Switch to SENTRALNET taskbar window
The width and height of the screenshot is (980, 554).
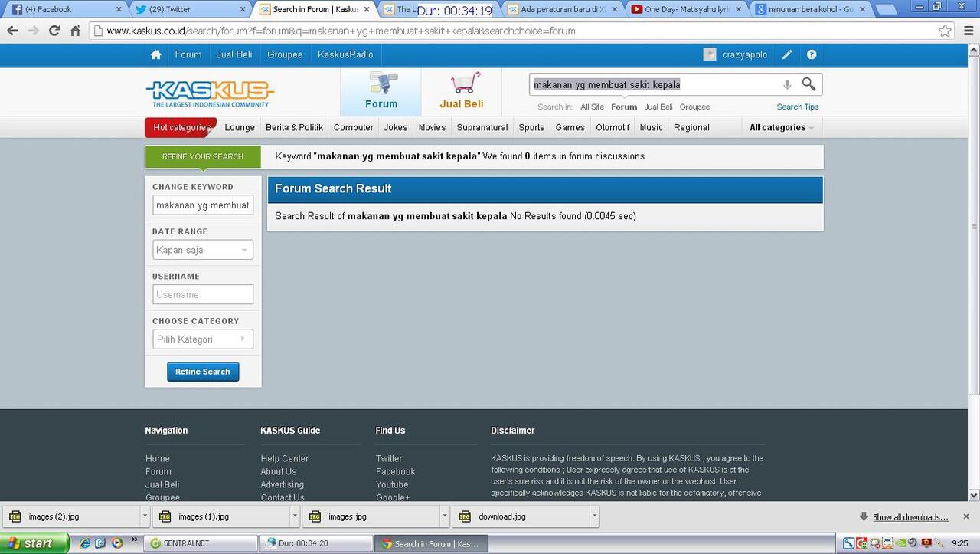pos(202,543)
